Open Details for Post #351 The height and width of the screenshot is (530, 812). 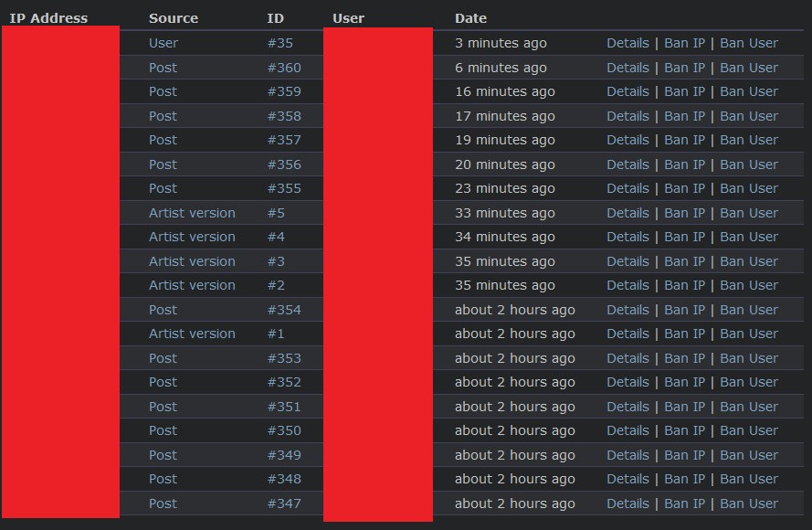627,407
